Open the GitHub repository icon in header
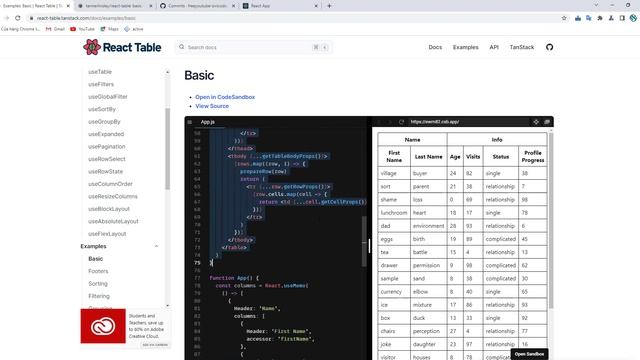The height and width of the screenshot is (360, 640). click(549, 47)
